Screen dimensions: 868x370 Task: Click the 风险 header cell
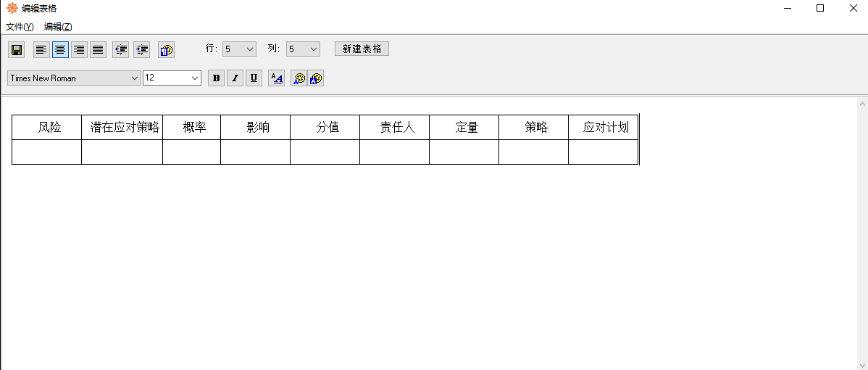tap(47, 128)
